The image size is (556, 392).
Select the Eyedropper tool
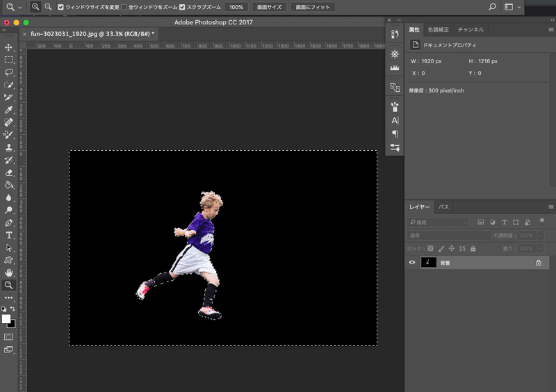8,110
